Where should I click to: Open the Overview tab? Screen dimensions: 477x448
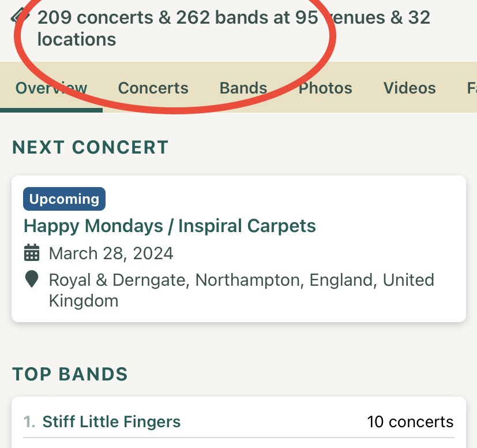click(x=51, y=88)
